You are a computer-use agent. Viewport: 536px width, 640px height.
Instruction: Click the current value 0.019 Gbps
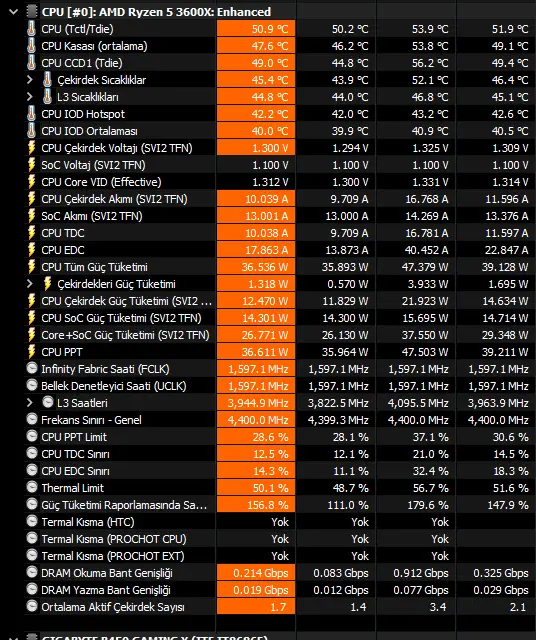coord(261,590)
